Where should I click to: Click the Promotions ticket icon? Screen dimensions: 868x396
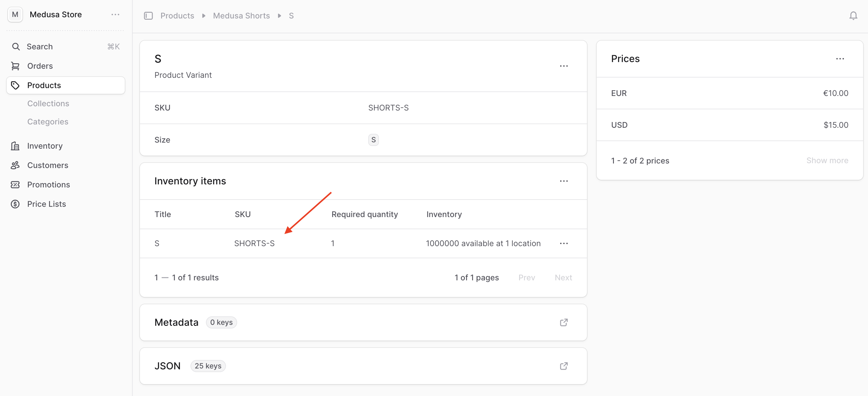(15, 185)
